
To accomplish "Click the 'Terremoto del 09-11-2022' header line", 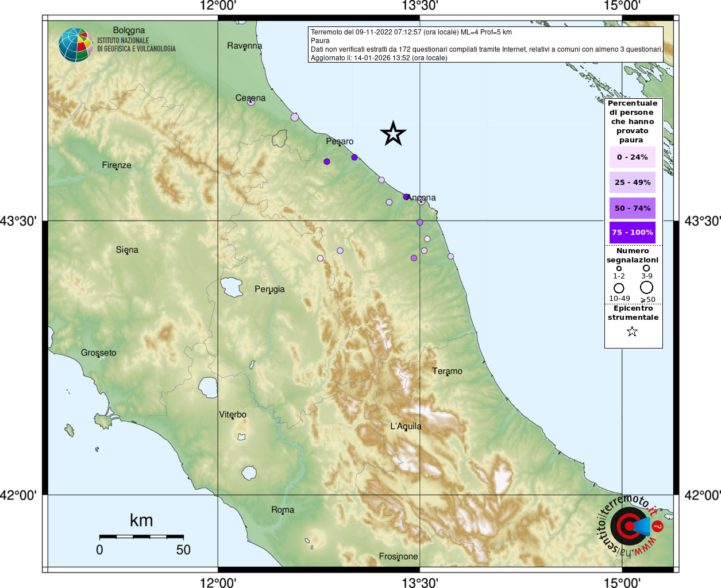I will [x=411, y=32].
